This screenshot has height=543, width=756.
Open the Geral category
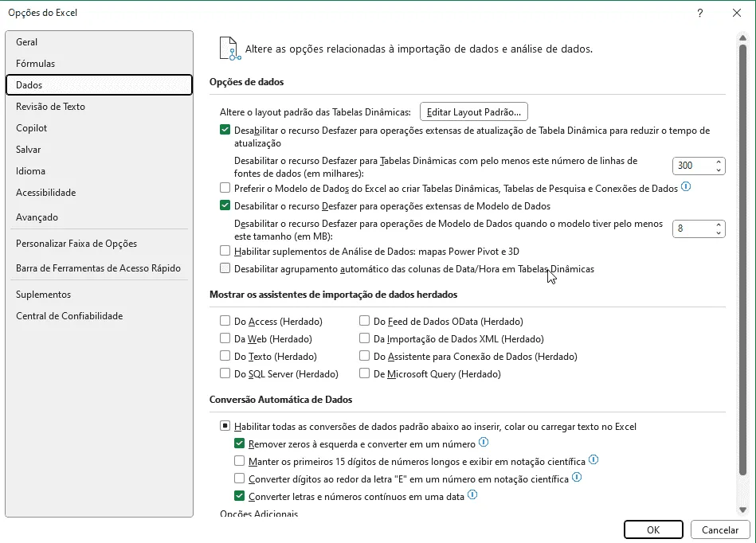[x=99, y=42]
